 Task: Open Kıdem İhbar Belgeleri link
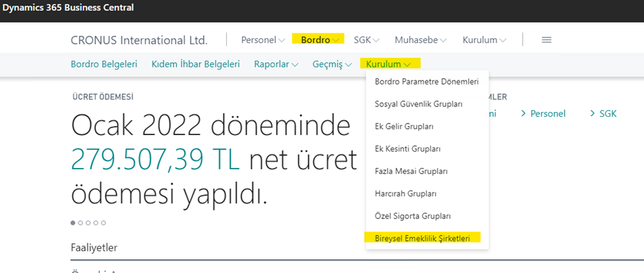click(x=196, y=64)
